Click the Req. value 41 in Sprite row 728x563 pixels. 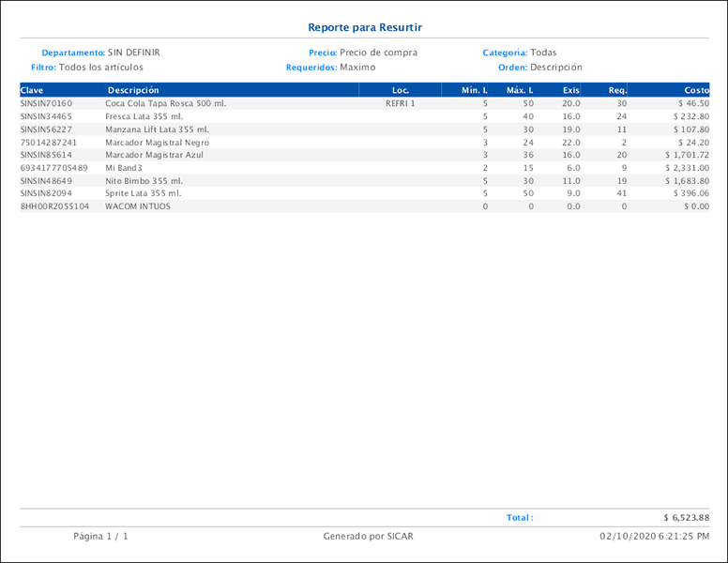tap(622, 193)
